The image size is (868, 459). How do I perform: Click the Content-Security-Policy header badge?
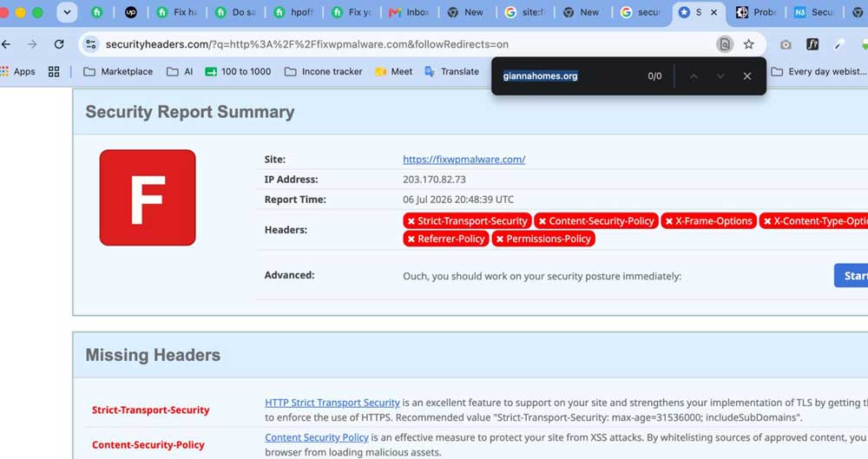tap(596, 221)
